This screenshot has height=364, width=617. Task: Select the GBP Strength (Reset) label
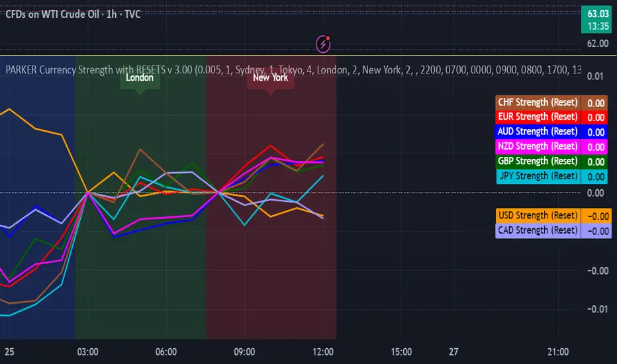coord(537,161)
